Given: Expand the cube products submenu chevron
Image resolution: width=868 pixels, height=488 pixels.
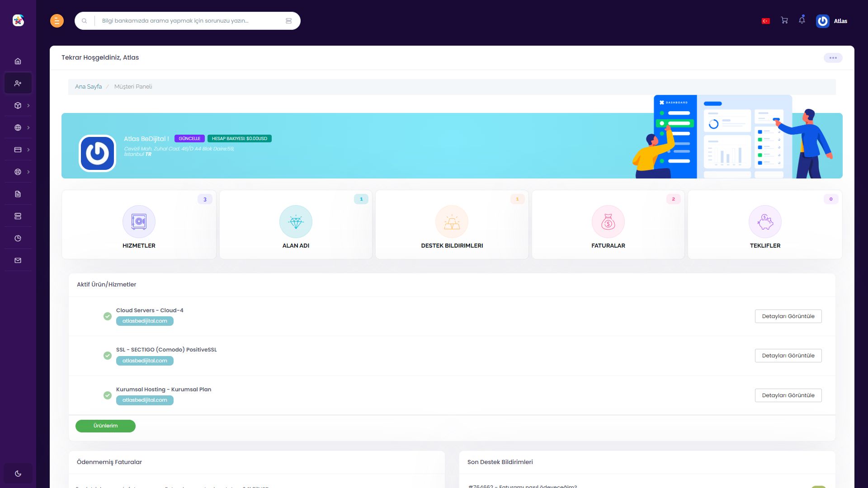Looking at the screenshot, I should [x=28, y=105].
